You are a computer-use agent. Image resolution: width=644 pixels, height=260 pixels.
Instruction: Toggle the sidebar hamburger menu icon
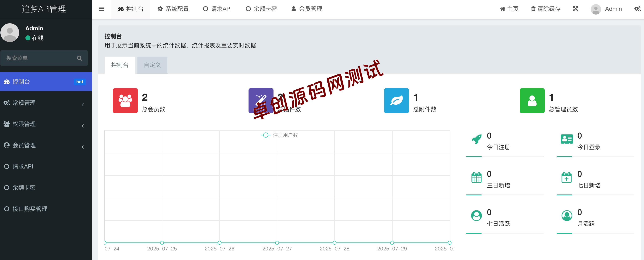pyautogui.click(x=101, y=9)
